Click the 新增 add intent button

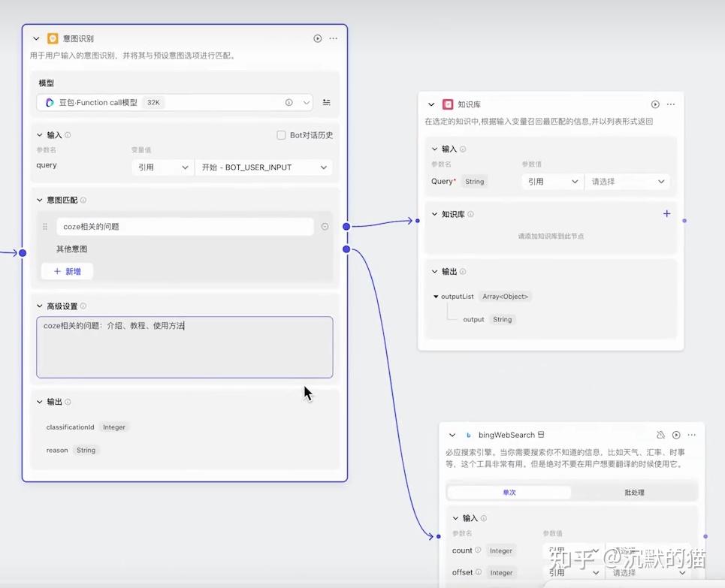click(67, 271)
